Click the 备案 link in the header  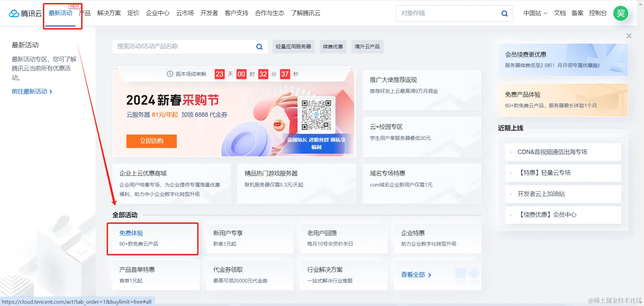[577, 13]
